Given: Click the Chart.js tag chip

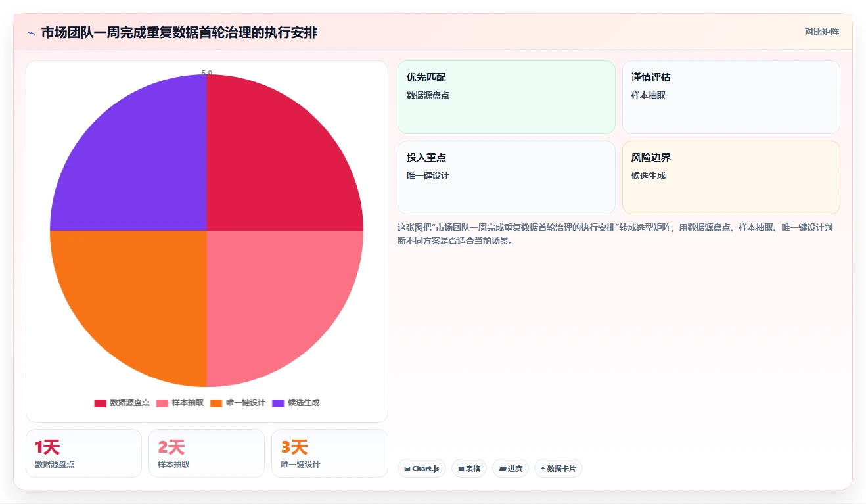Looking at the screenshot, I should [422, 469].
